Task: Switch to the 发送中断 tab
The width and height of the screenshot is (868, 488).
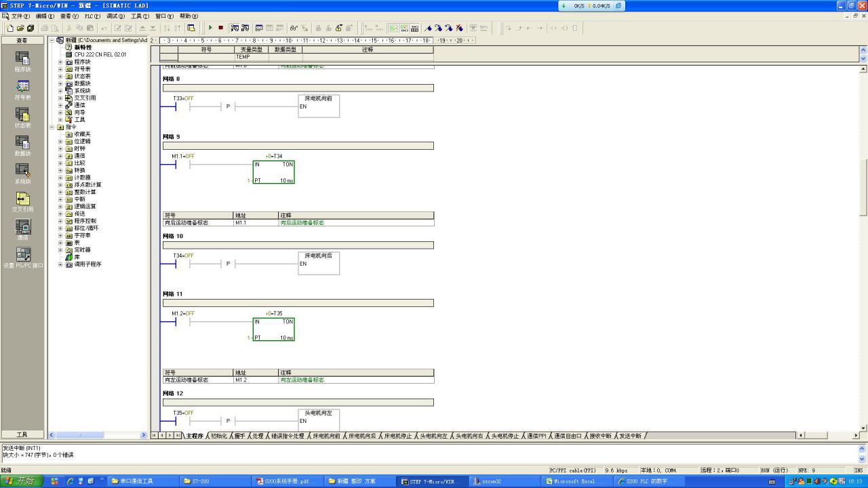Action: [630, 436]
